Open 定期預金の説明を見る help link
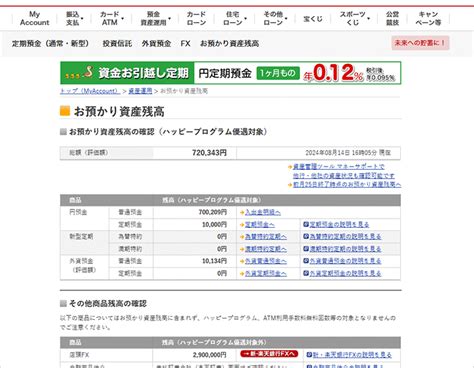 [x=339, y=224]
